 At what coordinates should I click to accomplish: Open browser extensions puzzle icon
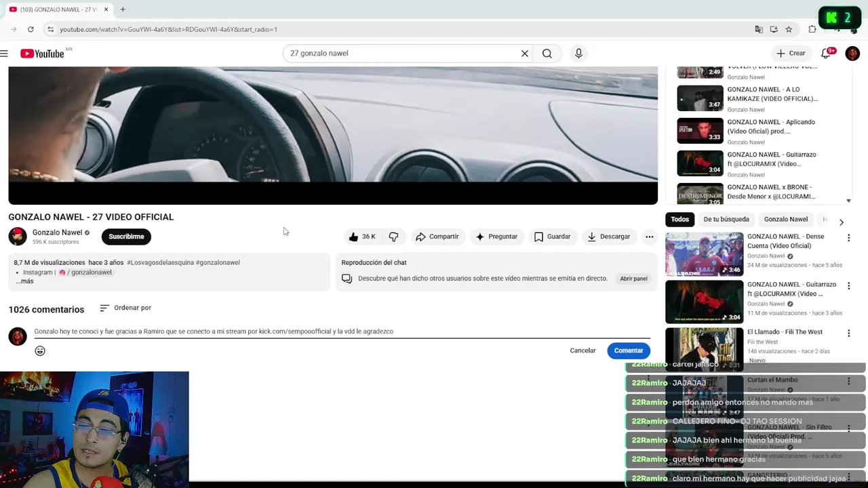click(x=812, y=29)
